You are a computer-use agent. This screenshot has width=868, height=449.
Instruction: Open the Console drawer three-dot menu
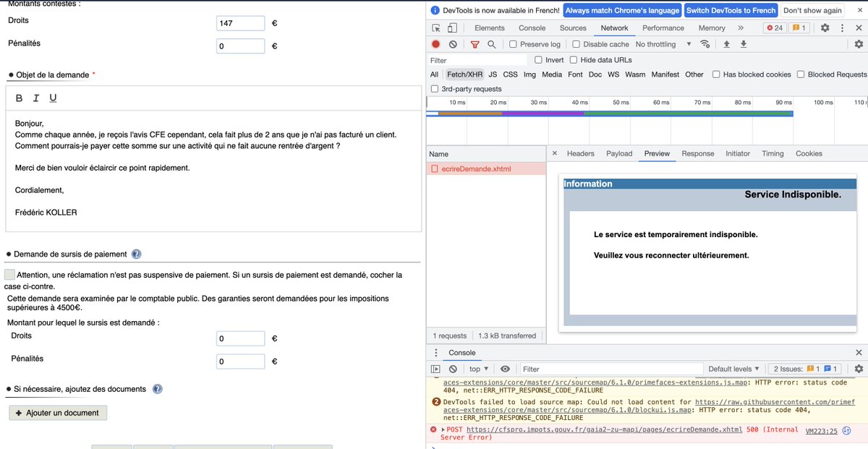[x=435, y=353]
